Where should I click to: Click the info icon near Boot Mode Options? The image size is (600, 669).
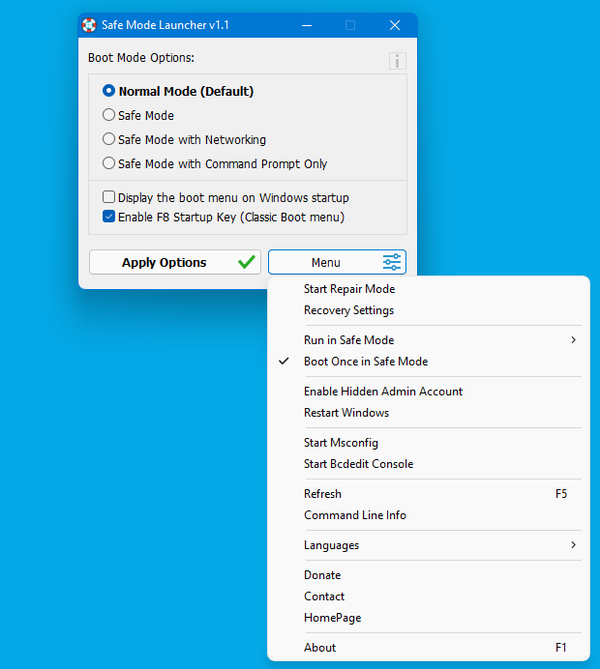397,61
